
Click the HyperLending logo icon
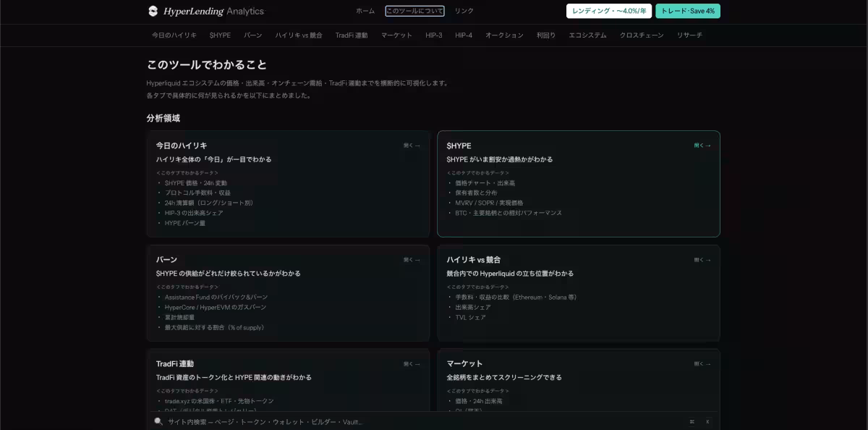click(153, 11)
